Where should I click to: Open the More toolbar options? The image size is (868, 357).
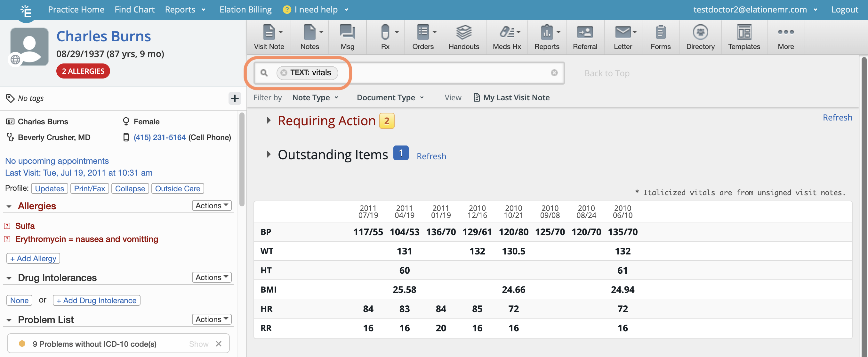click(x=785, y=37)
